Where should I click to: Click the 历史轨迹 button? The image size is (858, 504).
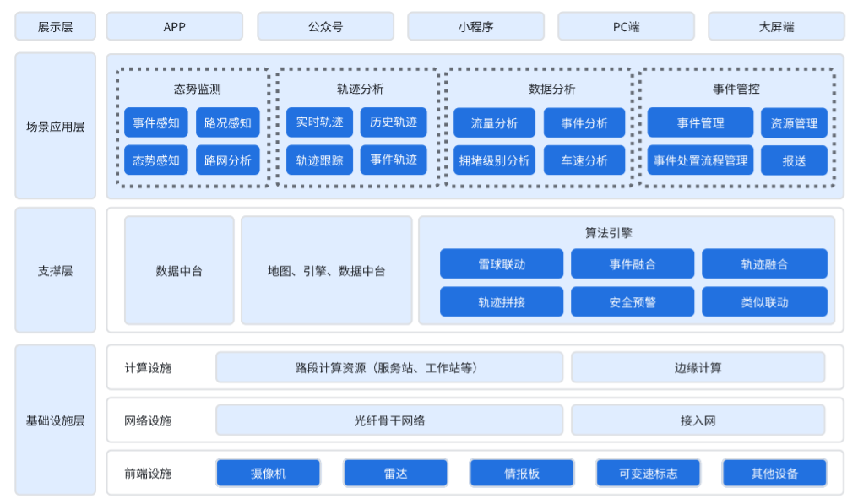(x=394, y=122)
